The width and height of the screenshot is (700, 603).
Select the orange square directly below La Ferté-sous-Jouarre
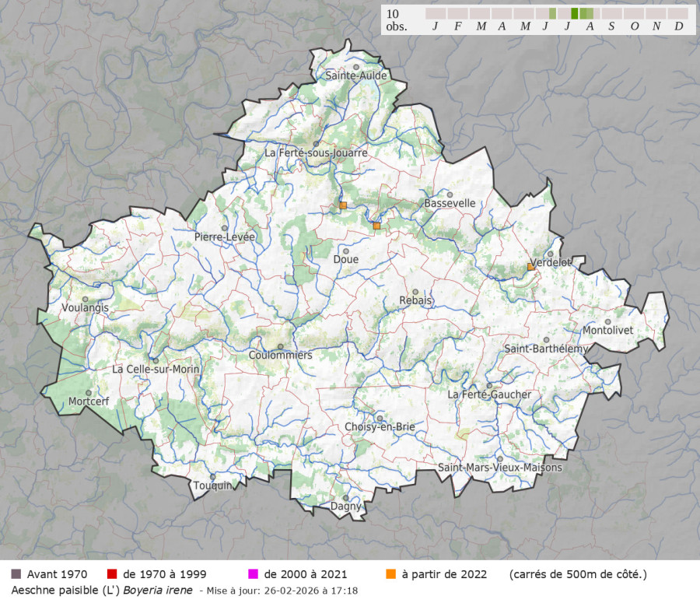(342, 205)
